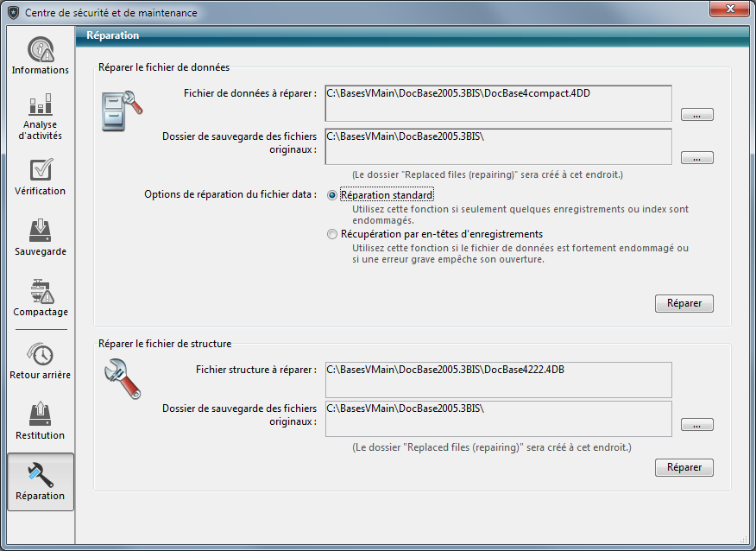Click the Vérification sidebar label
Screen dimensions: 756x551
41,191
